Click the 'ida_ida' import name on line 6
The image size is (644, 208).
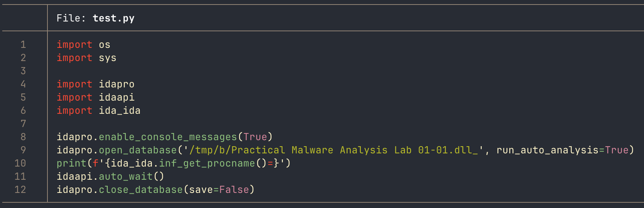[119, 110]
